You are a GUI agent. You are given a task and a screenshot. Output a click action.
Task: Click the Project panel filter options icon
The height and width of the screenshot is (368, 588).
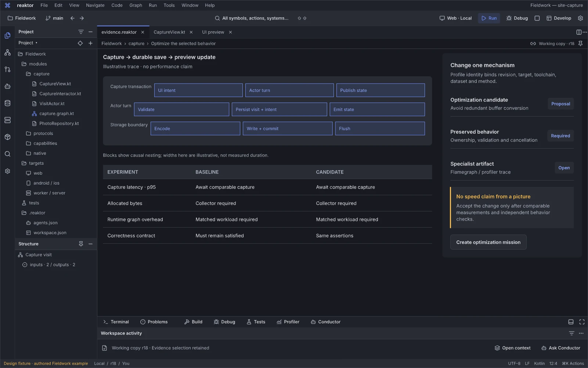pyautogui.click(x=81, y=32)
